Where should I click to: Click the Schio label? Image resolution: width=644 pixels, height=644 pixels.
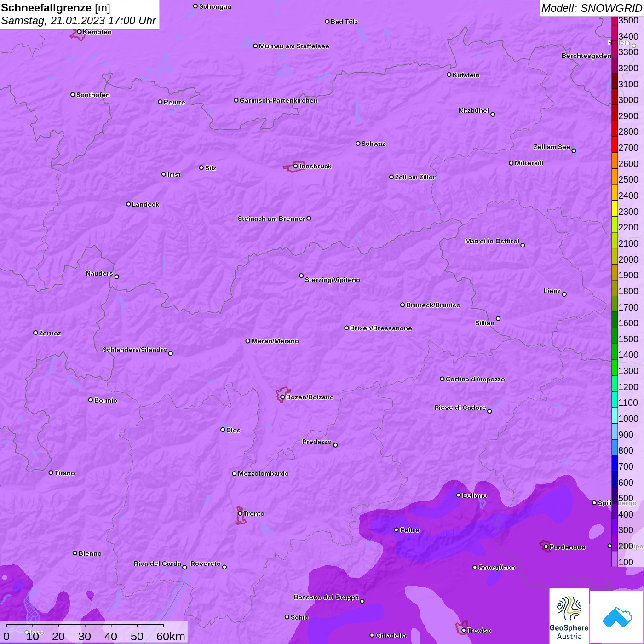coord(299,617)
